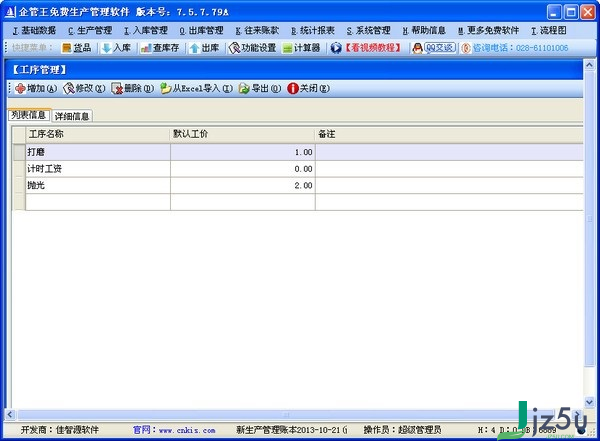Click the 备注 column header
Viewport: 600px width, 441px height.
pos(449,134)
